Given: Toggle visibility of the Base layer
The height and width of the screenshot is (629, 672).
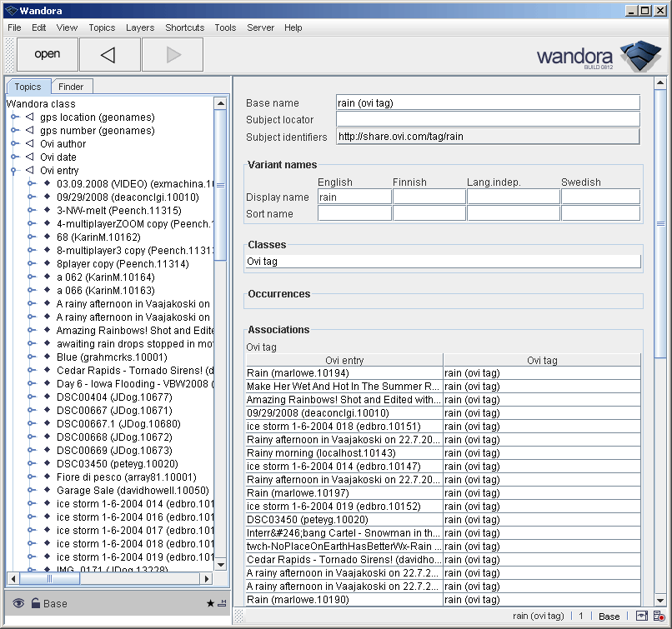Looking at the screenshot, I should pyautogui.click(x=17, y=602).
